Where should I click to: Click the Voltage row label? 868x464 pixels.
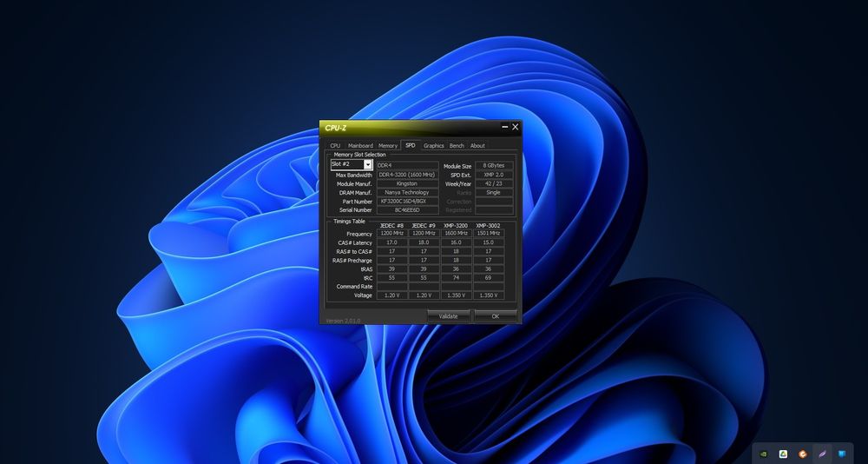click(x=363, y=295)
